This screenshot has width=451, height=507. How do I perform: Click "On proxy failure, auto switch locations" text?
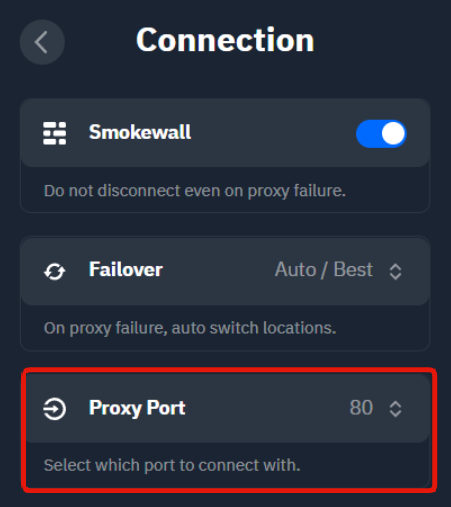[190, 328]
